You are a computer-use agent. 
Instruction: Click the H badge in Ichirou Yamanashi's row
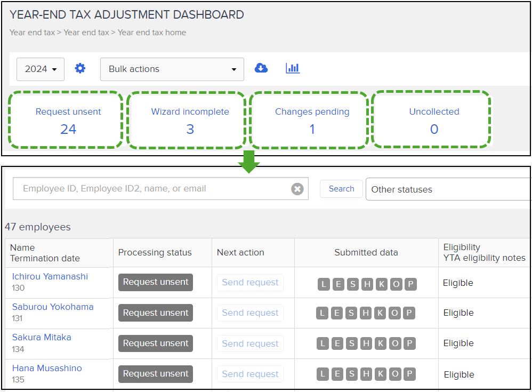click(x=367, y=284)
